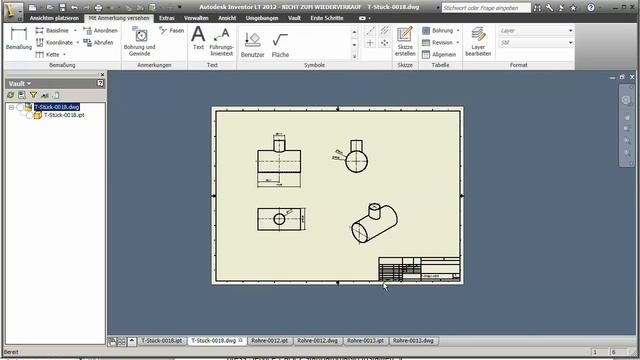This screenshot has height=360, width=640.
Task: Select the Fläche surface symbol tool
Action: point(280,44)
